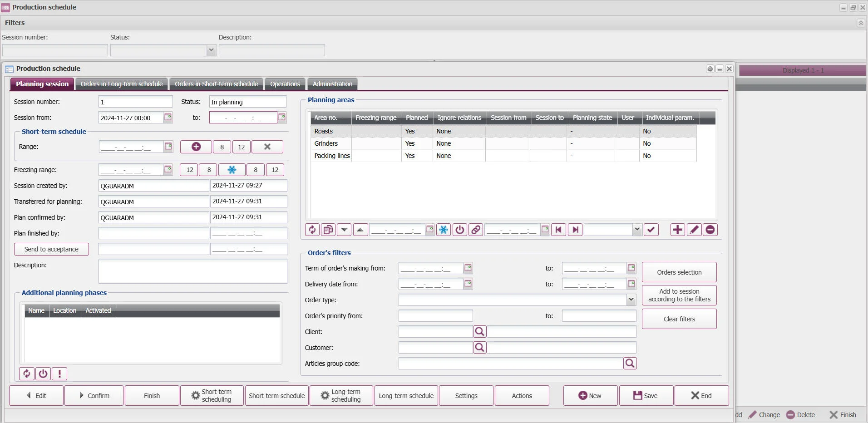Click the checkmark icon in Planning areas toolbar

pos(651,230)
